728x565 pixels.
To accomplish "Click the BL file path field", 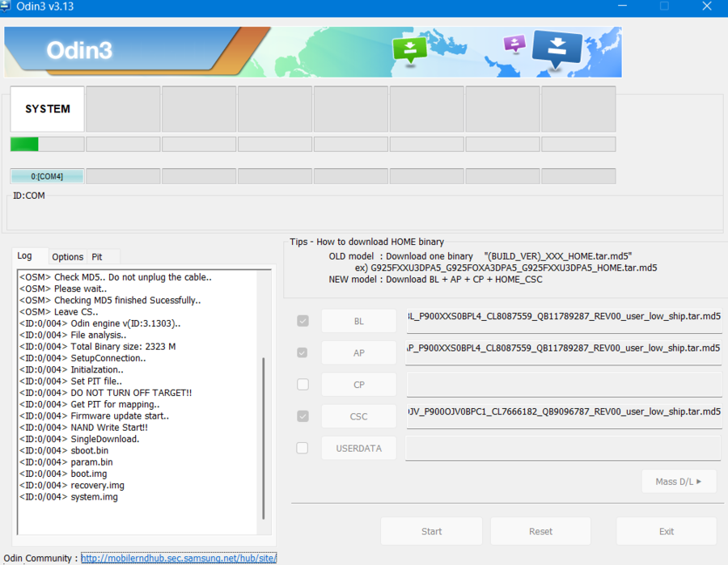I will click(x=564, y=321).
